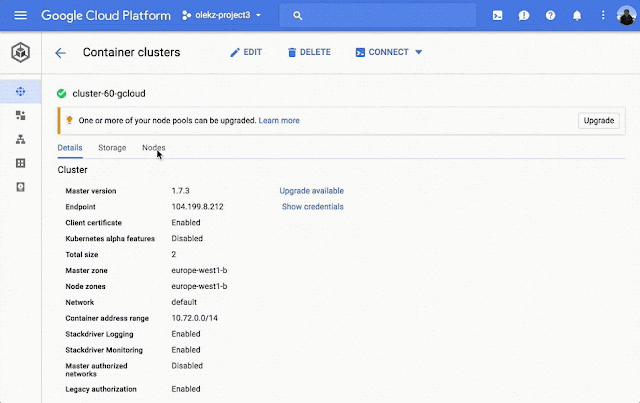Go back with the left arrow
This screenshot has height=403, width=640.
[x=60, y=53]
